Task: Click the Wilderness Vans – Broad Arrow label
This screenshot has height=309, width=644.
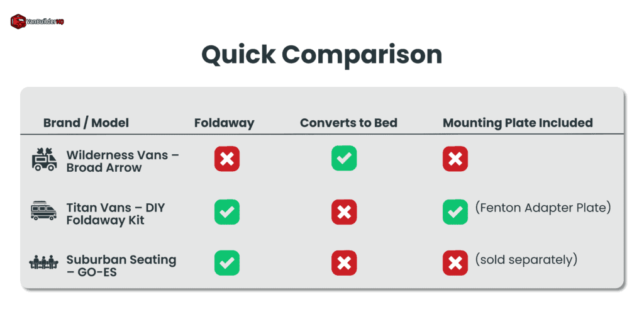Action: [x=122, y=160]
